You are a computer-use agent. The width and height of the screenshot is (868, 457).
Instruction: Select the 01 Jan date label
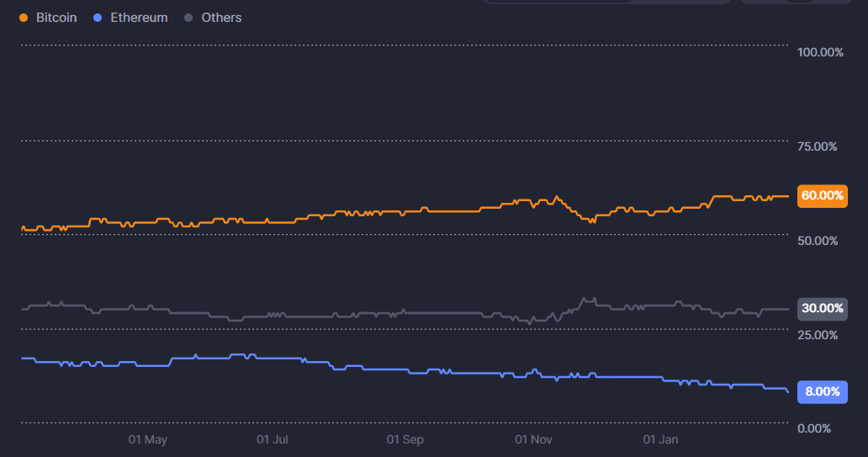tap(660, 439)
